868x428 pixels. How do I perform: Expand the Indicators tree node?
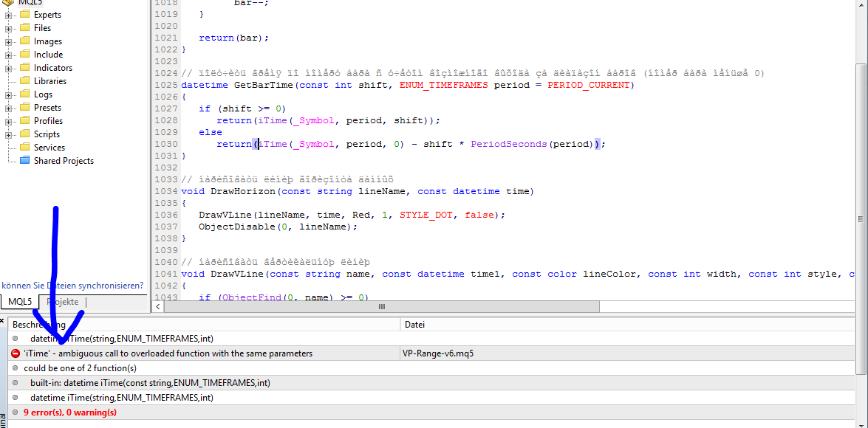coord(8,68)
